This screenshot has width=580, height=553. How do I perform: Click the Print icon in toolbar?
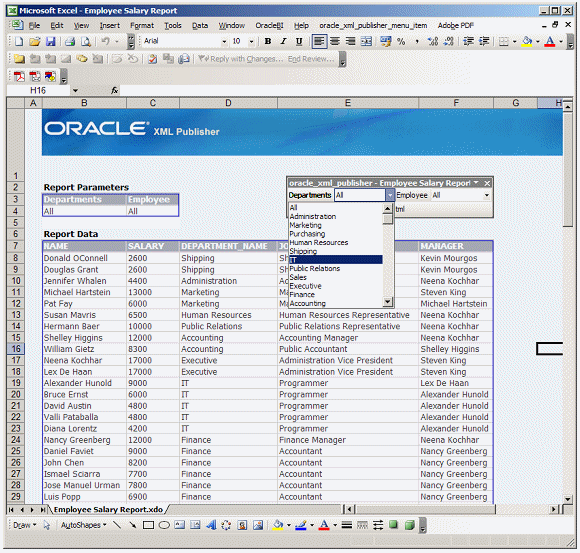[x=70, y=41]
